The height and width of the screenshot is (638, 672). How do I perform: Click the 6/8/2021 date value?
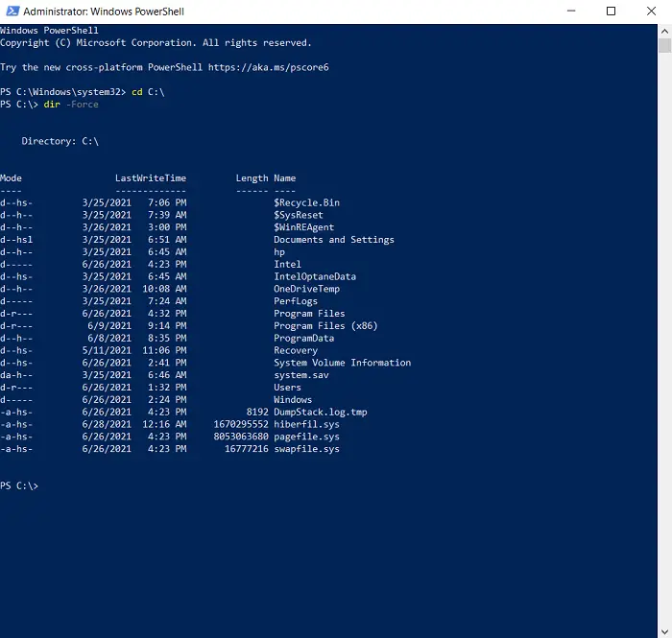pyautogui.click(x=109, y=339)
